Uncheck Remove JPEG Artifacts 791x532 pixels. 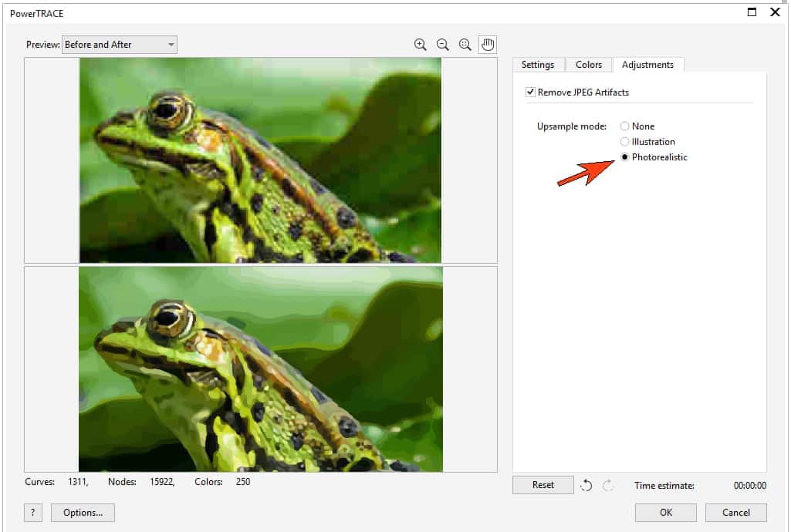pyautogui.click(x=530, y=91)
